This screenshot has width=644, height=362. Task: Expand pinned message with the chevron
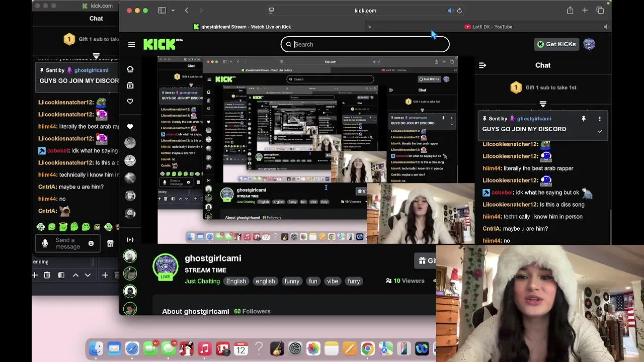(x=600, y=131)
